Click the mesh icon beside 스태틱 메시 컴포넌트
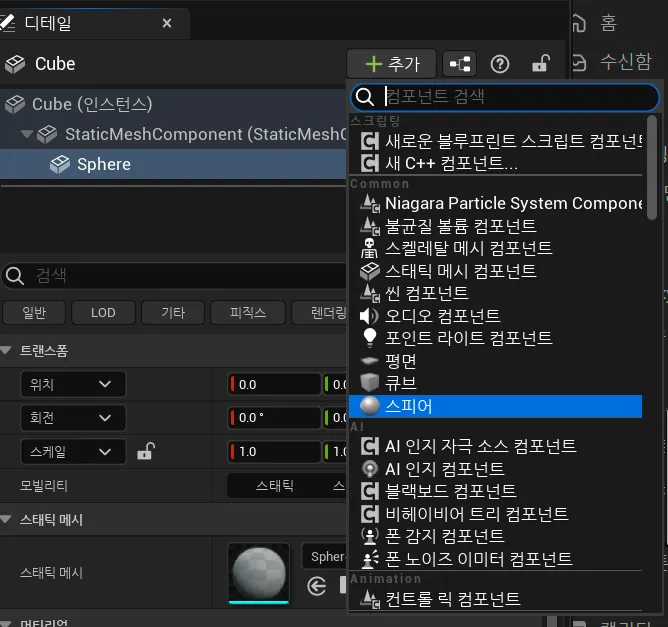This screenshot has width=668, height=627. tap(369, 271)
